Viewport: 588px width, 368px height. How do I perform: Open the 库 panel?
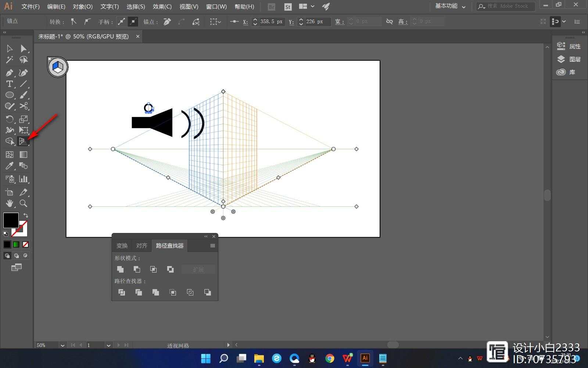(566, 72)
